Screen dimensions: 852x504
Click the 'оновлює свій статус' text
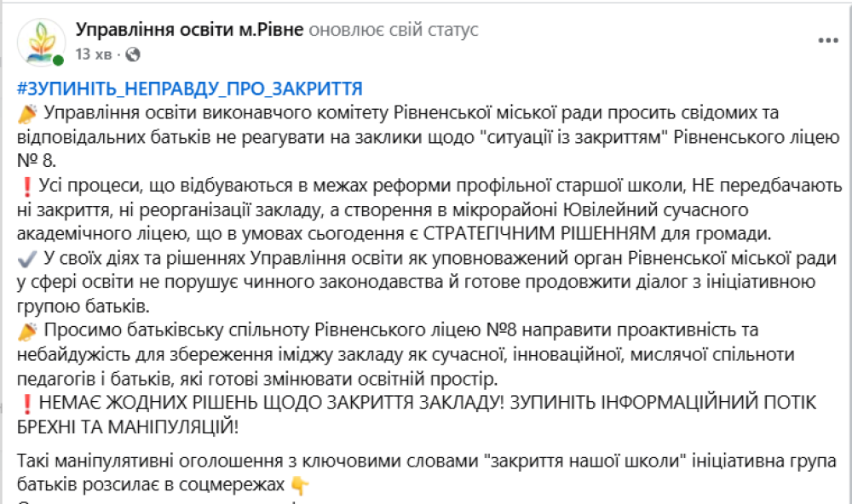(x=393, y=30)
